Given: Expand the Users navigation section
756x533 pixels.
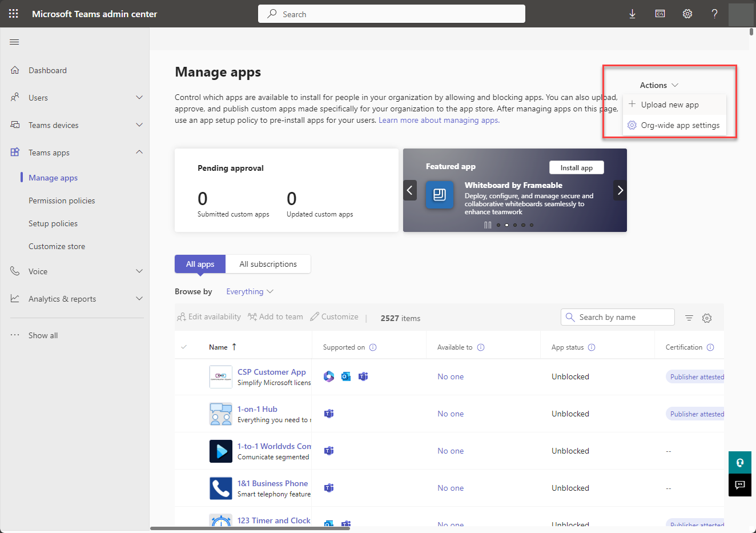Looking at the screenshot, I should pos(139,98).
